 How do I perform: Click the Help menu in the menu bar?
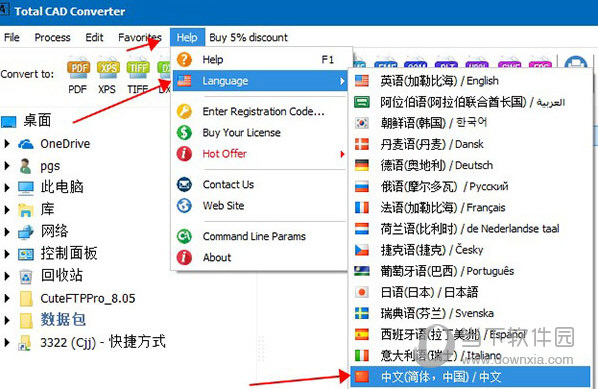187,37
